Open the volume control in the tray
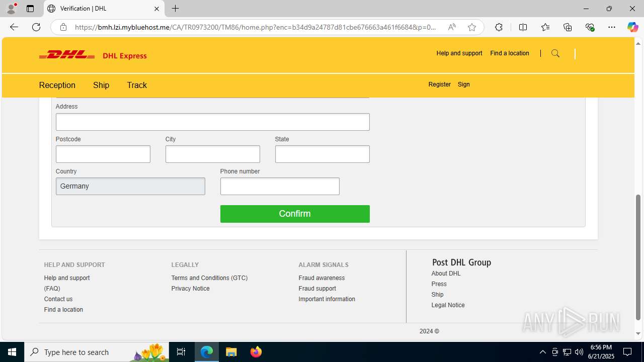 (579, 352)
